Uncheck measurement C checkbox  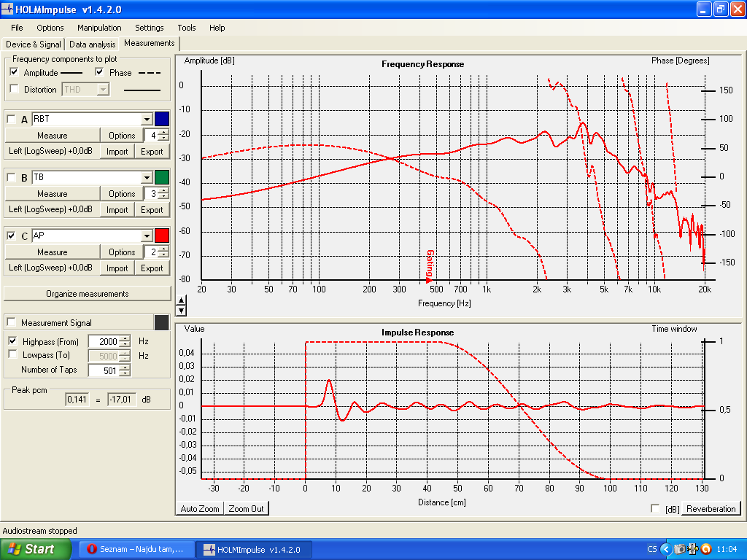click(12, 236)
